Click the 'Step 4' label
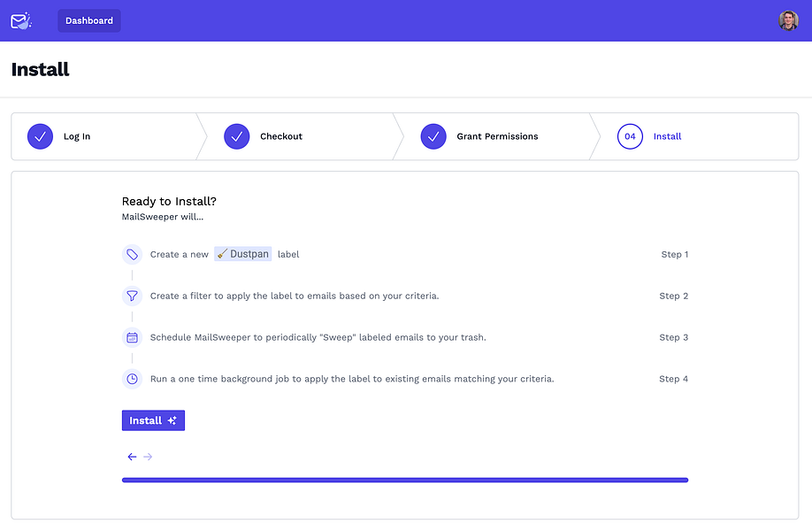812x531 pixels. click(673, 379)
